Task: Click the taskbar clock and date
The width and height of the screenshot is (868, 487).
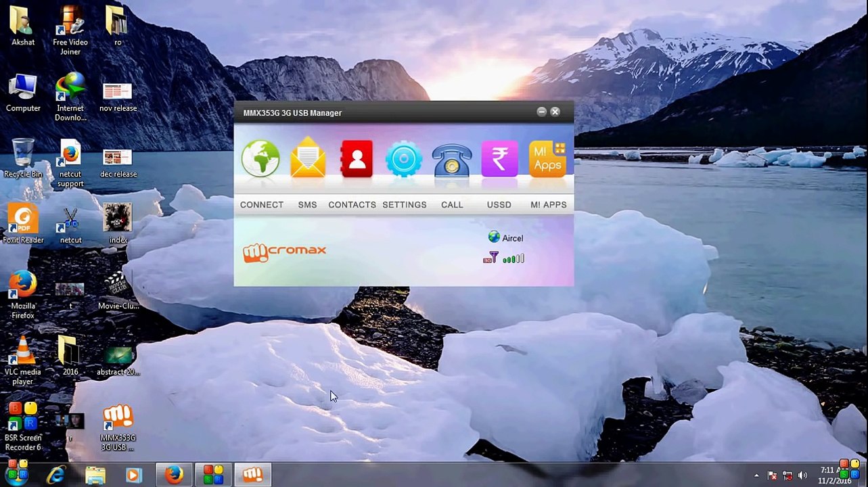Action: [835, 476]
